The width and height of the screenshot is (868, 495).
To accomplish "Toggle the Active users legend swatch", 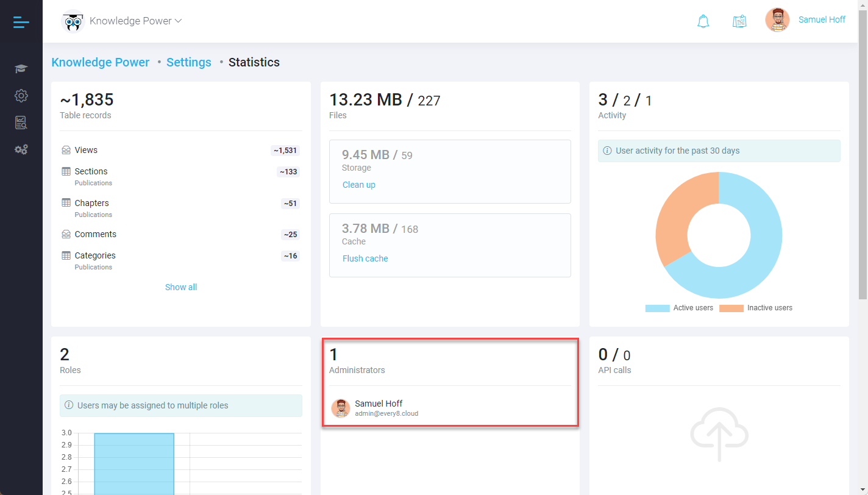I will [x=657, y=308].
